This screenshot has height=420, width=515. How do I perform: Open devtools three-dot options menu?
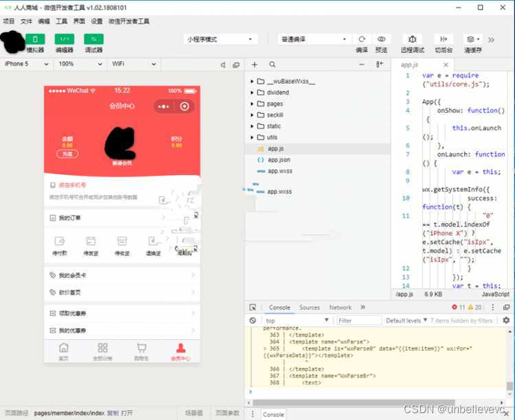coord(492,307)
